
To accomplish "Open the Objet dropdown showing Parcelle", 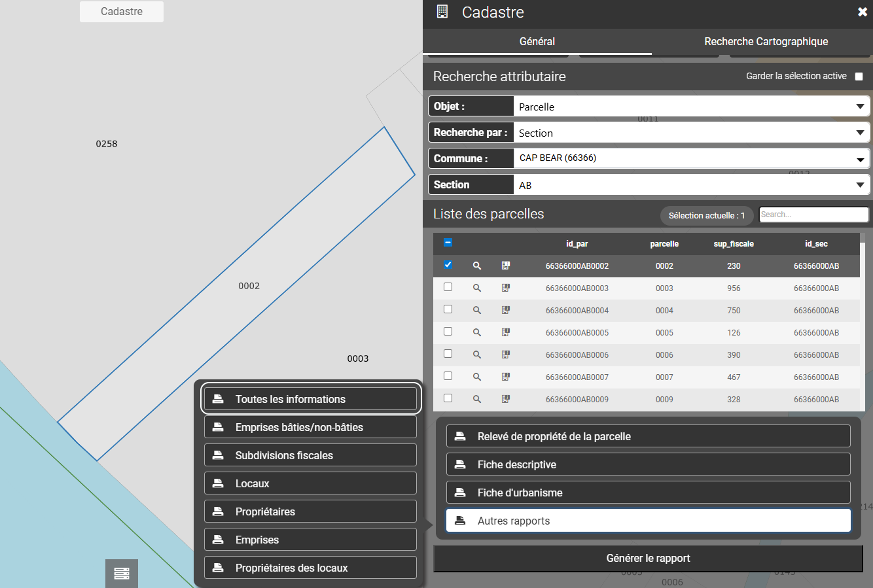I will 691,107.
